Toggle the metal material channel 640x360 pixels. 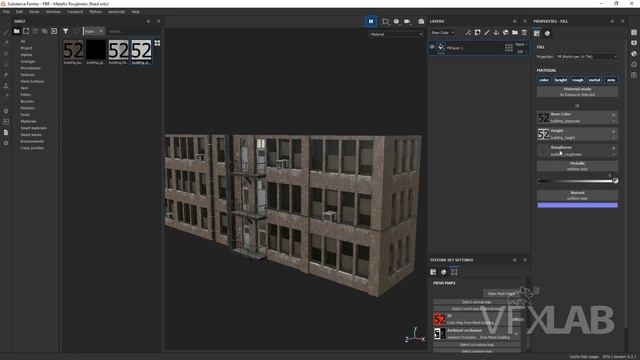pyautogui.click(x=594, y=80)
